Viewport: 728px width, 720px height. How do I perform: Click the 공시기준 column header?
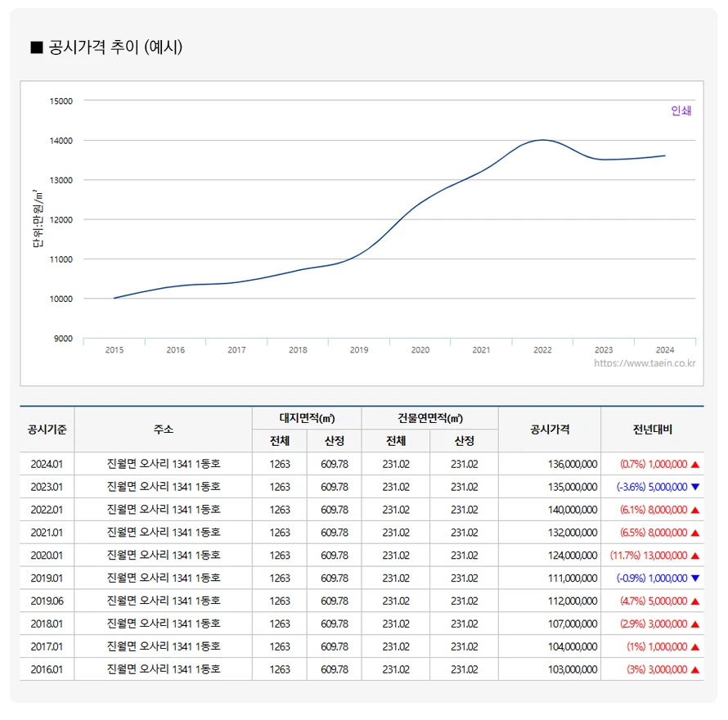pyautogui.click(x=47, y=429)
